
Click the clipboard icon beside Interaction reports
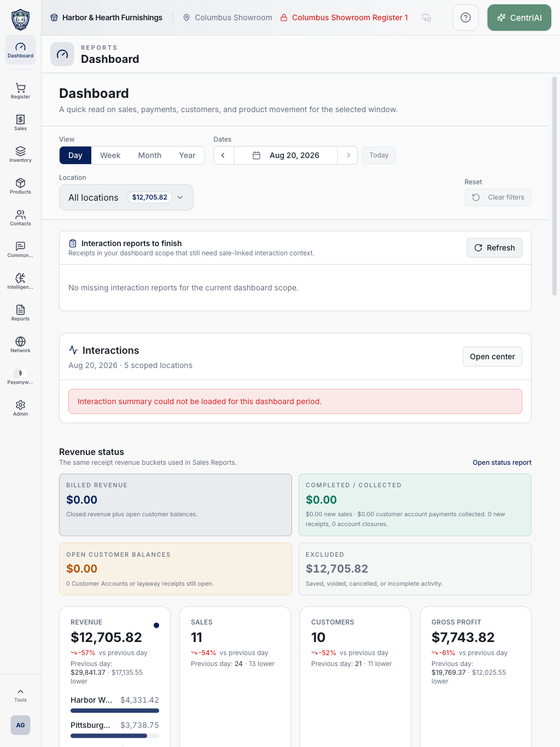[73, 243]
